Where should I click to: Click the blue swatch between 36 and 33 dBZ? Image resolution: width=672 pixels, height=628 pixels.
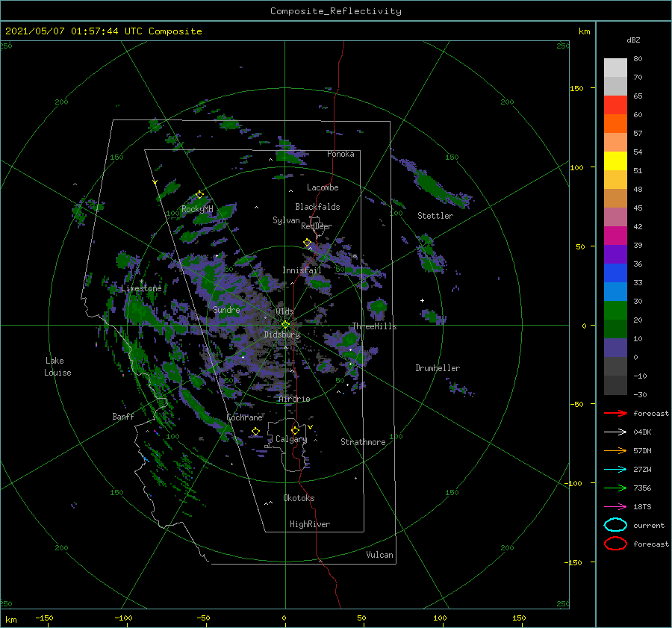[615, 273]
